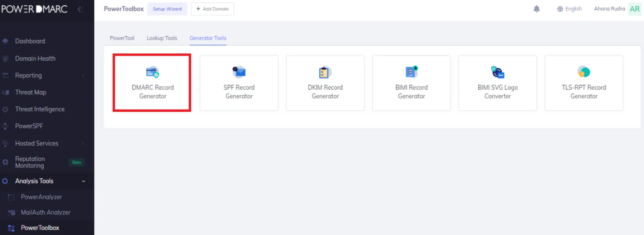644x235 pixels.
Task: Switch to the Lookup Tools tab
Action: point(162,38)
